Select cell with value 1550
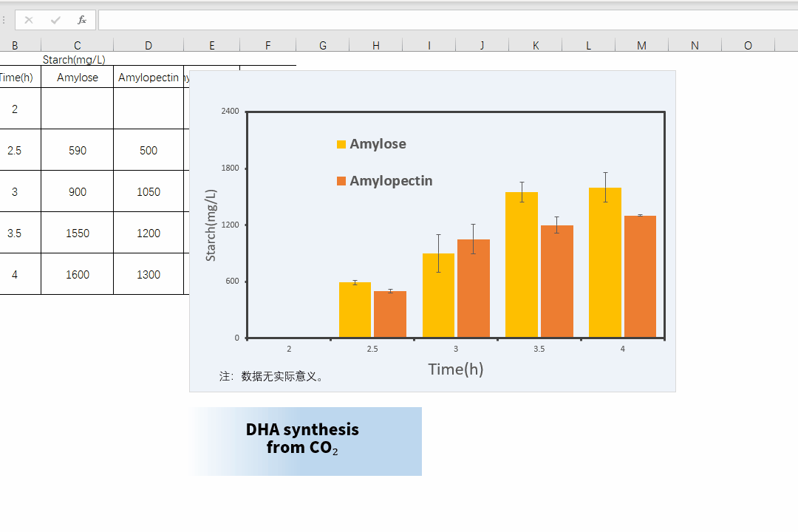Screen dimensions: 798x532 [78, 233]
